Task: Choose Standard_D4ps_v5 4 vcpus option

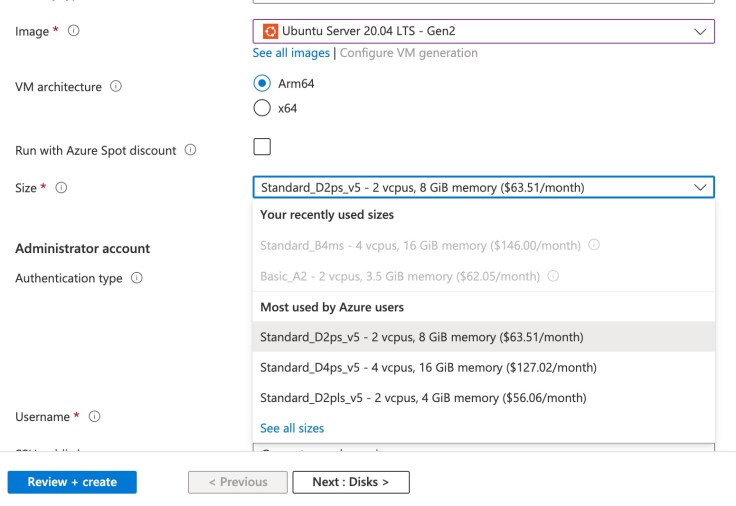Action: click(x=483, y=368)
